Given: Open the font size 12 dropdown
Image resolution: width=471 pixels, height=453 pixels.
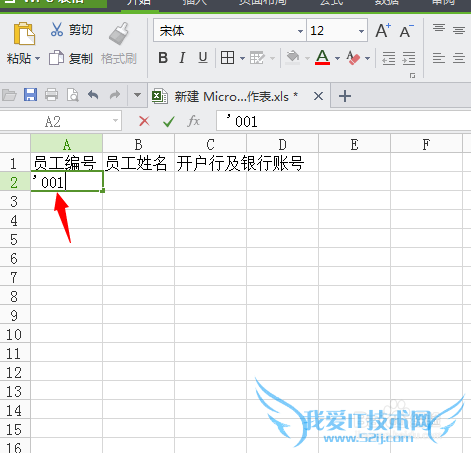Looking at the screenshot, I should pos(361,31).
